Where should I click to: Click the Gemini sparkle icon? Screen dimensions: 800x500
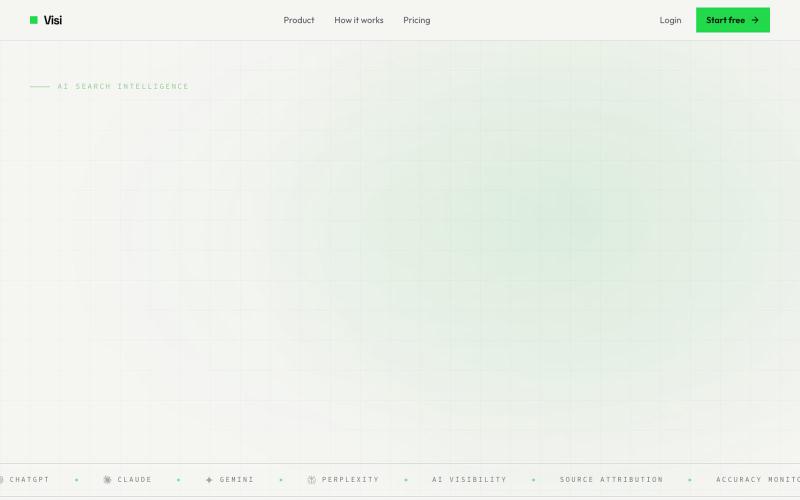(209, 480)
